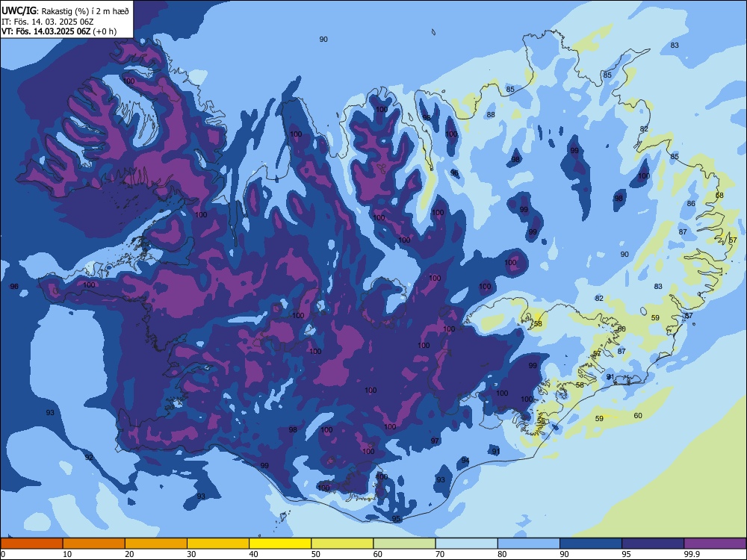Viewport: 747px width, 560px height.
Task: Click the bright yellow 40–50 legend swatch
Action: coord(280,544)
